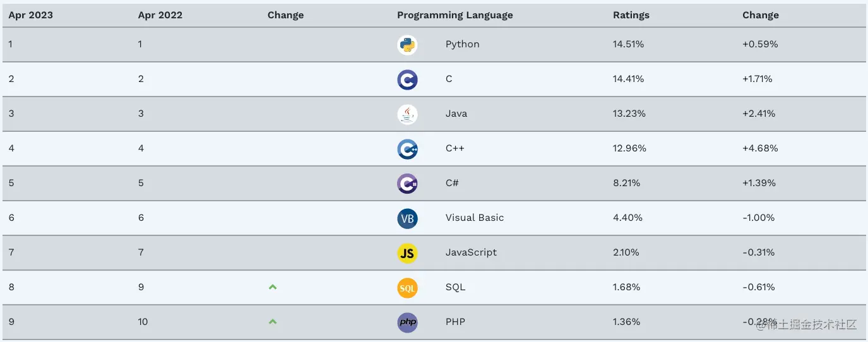868x342 pixels.
Task: Click the green up arrow in PHP row
Action: (x=273, y=322)
